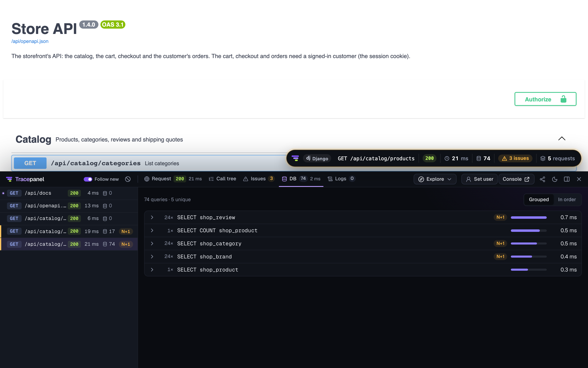Click the 21 ms clock indicator in pill
Screen dimensions: 588x368
(x=456, y=158)
